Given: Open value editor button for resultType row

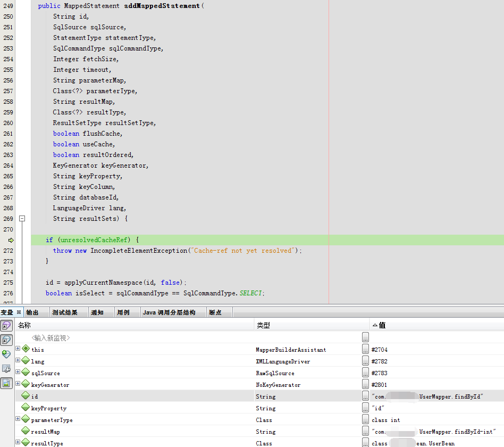Looking at the screenshot, I should point(365,443).
